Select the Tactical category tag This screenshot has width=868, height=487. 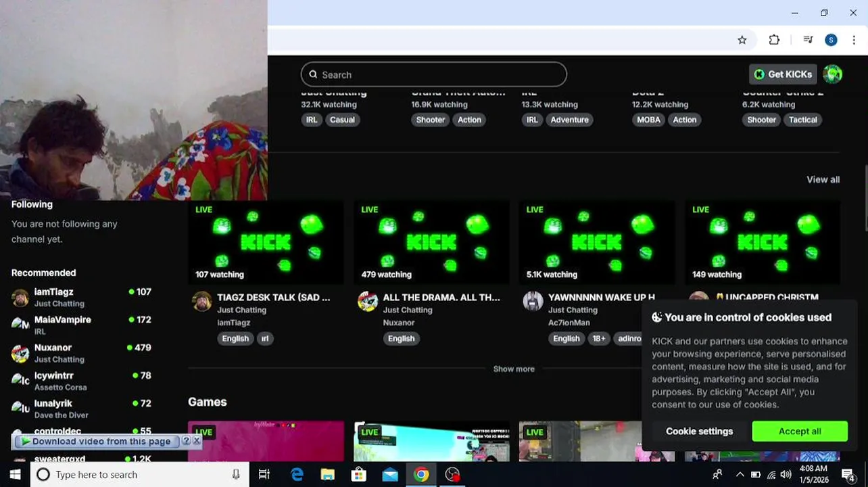pos(803,120)
